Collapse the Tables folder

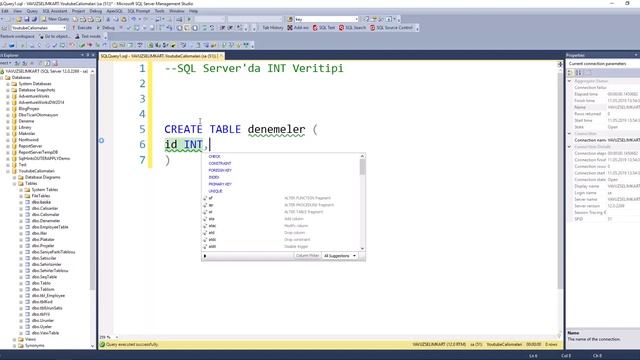[14, 184]
